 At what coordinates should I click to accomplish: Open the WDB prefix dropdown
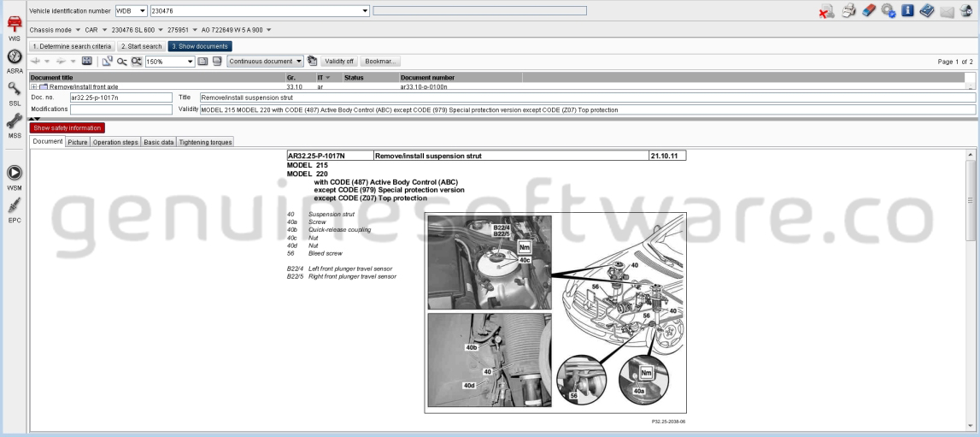coord(143,11)
